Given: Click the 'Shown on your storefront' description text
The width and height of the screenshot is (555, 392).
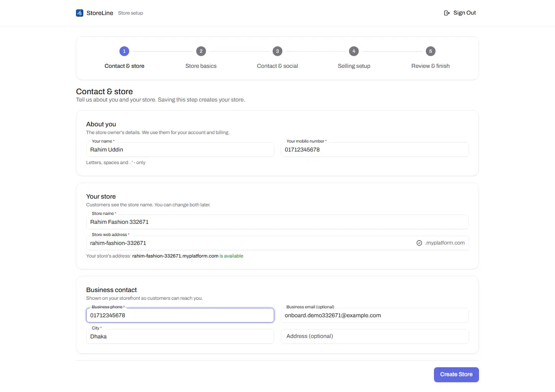Looking at the screenshot, I should tap(144, 298).
